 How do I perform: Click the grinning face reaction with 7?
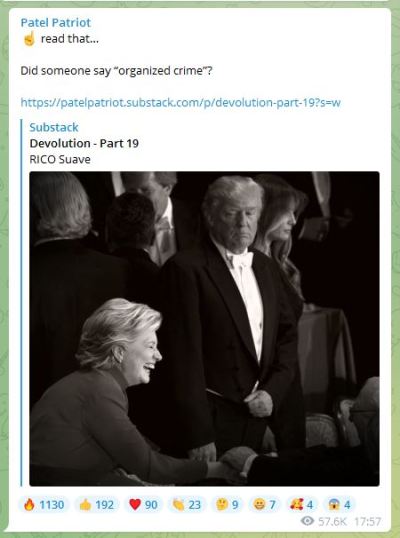(x=264, y=505)
